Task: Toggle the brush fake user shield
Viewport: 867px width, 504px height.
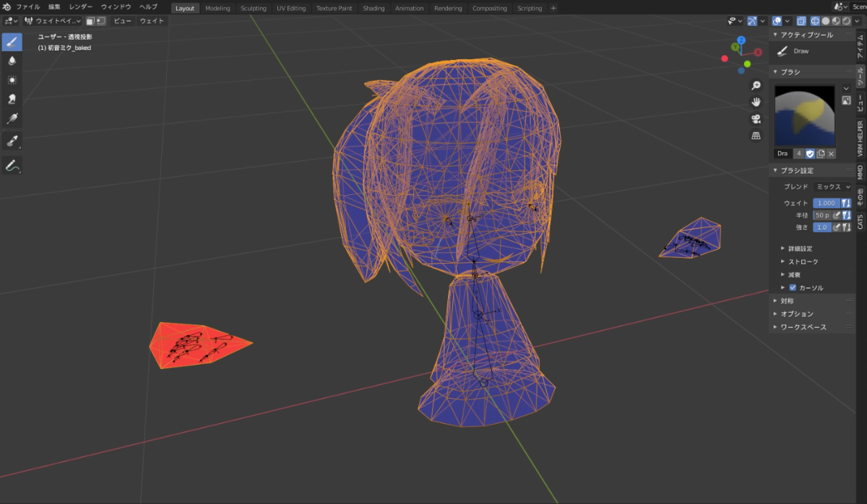Action: 810,154
